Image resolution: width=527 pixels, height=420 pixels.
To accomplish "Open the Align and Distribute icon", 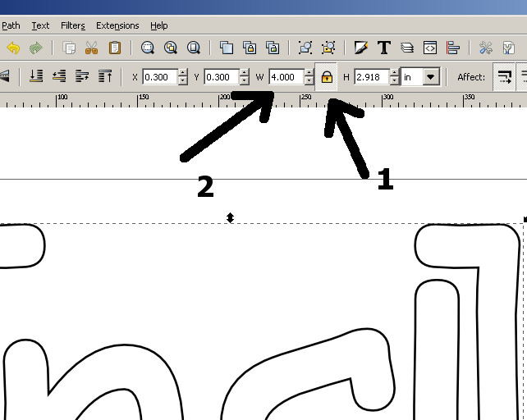I will (x=452, y=48).
